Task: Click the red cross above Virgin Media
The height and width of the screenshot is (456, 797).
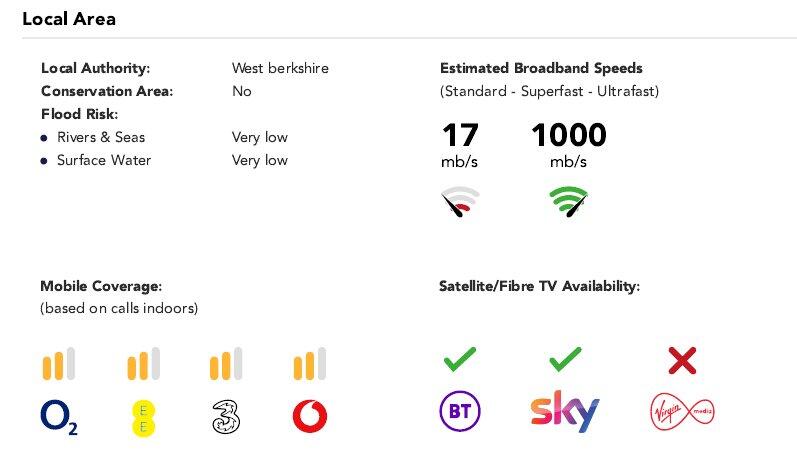Action: 682,359
